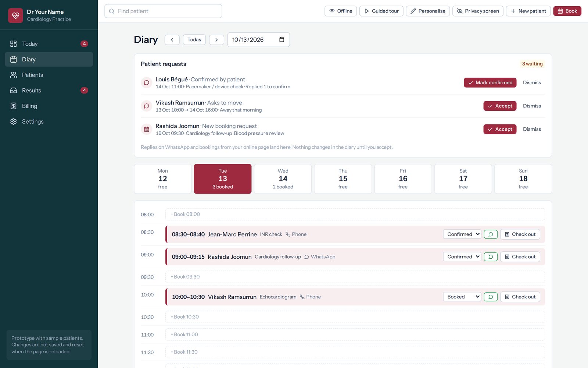This screenshot has width=588, height=368.
Task: Select Sat 17 day tab
Action: [463, 179]
